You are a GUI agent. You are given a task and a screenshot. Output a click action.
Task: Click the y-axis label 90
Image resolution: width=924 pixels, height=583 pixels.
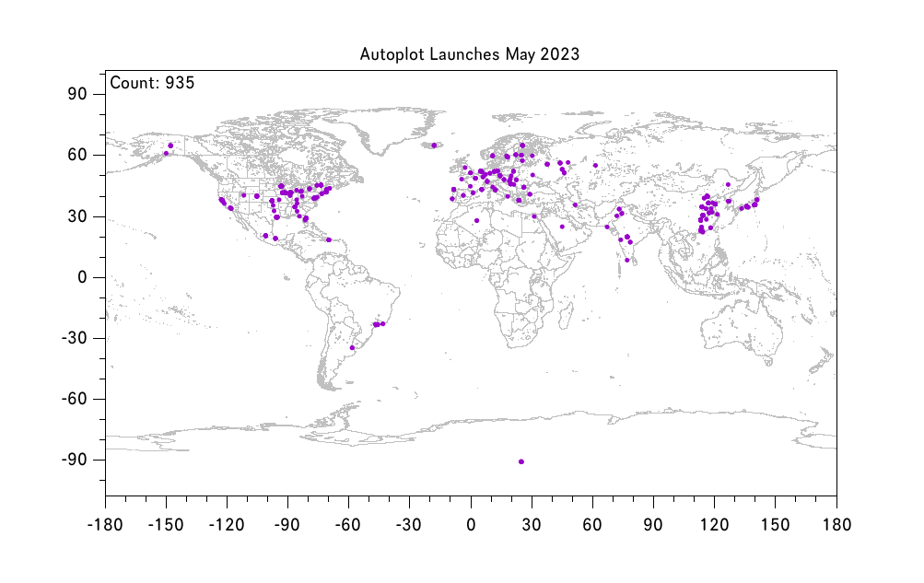pos(76,94)
